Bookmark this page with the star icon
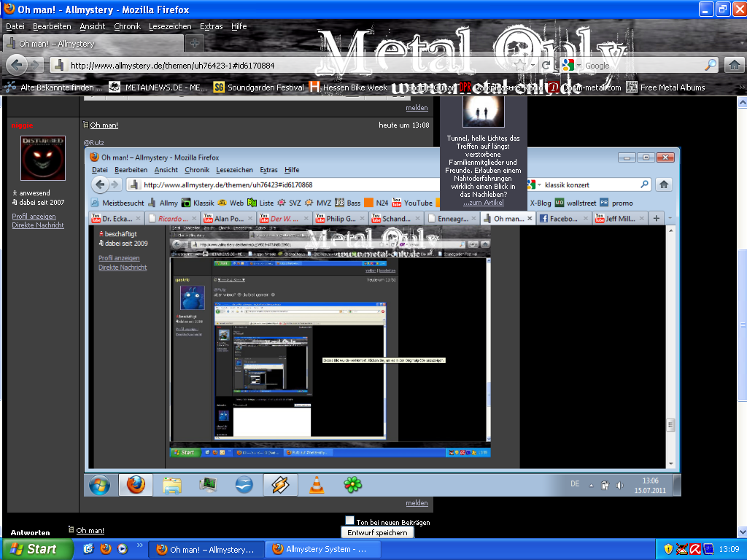Image resolution: width=747 pixels, height=560 pixels. (520, 65)
